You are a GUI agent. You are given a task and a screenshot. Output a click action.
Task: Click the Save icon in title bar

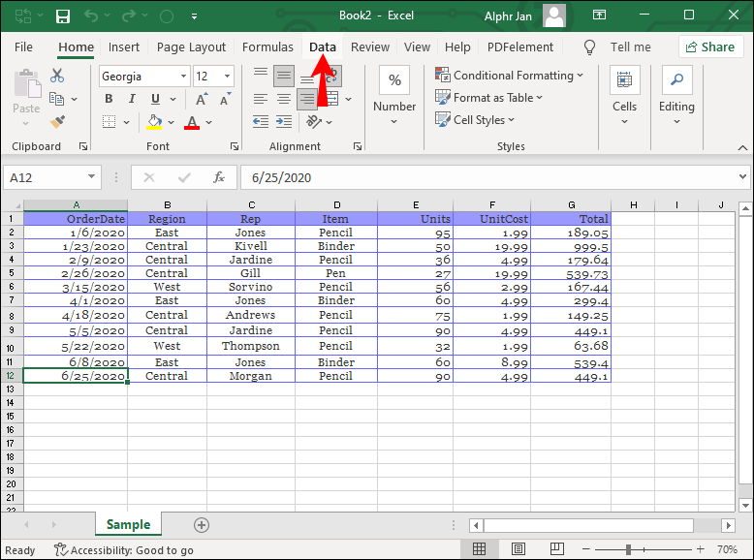[x=63, y=16]
